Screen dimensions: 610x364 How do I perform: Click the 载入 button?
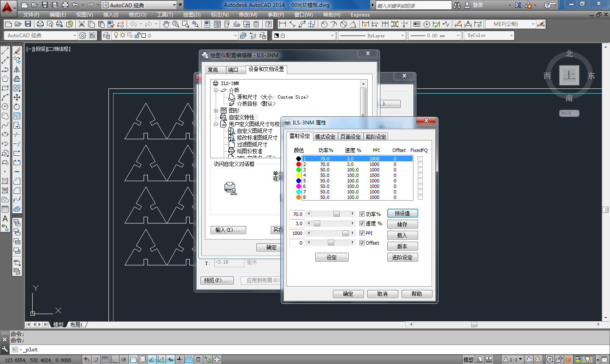(x=402, y=235)
